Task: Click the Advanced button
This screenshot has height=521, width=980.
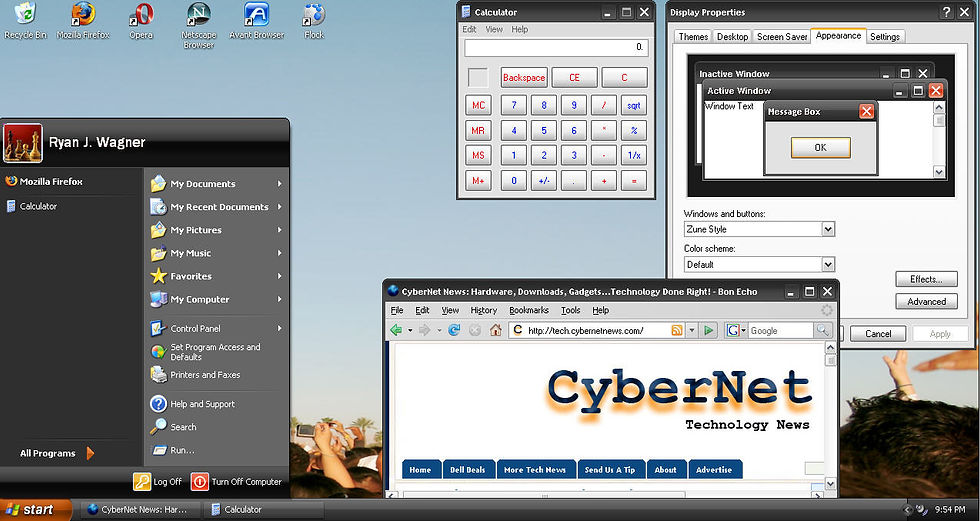Action: pos(926,302)
